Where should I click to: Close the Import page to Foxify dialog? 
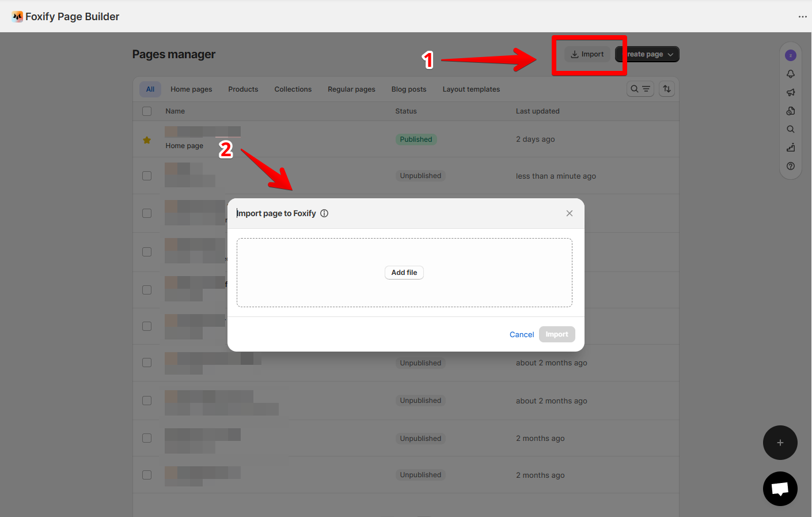[570, 213]
